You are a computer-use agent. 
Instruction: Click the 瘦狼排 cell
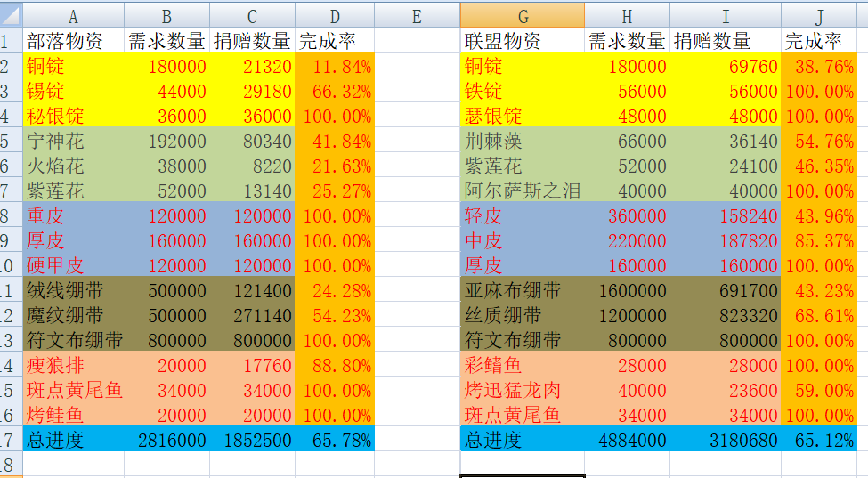tap(73, 365)
